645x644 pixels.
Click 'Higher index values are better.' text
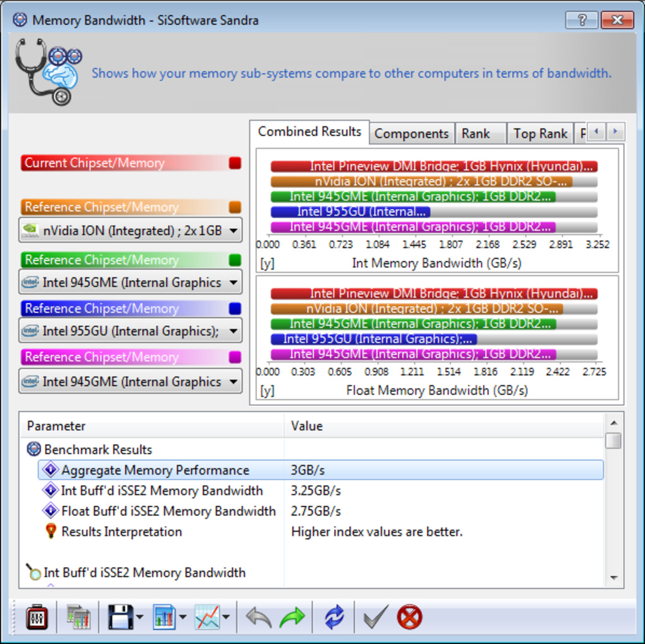[377, 532]
